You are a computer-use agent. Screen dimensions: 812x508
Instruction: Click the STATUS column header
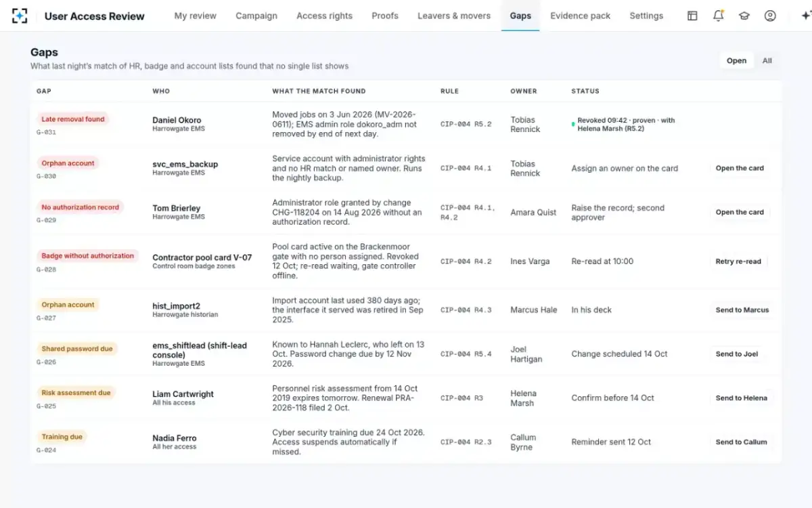click(585, 91)
